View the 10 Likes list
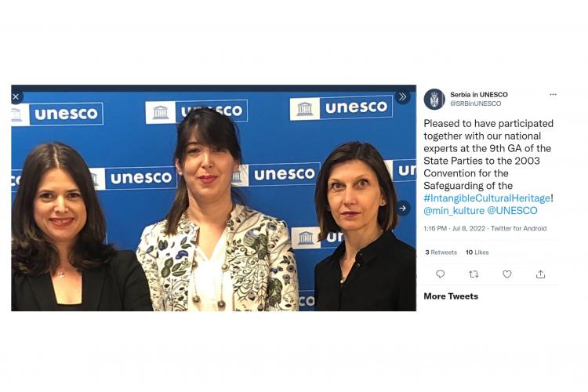Screen dimensions: 588x392 (x=477, y=252)
